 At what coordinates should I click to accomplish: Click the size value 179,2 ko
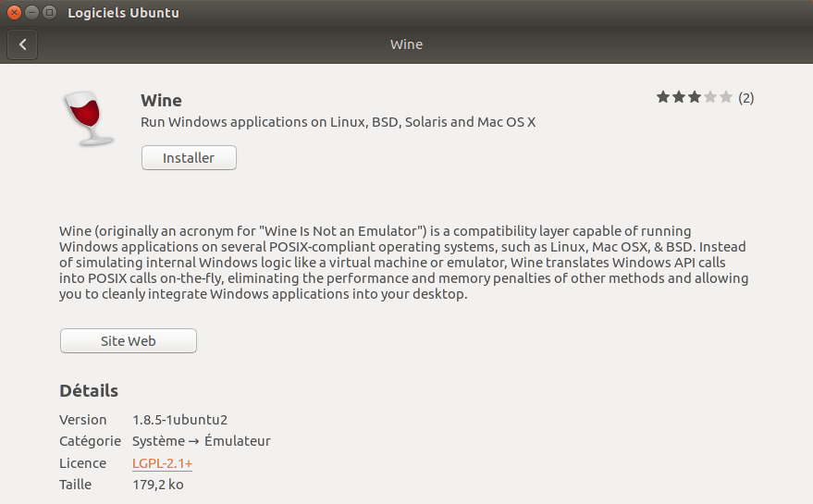[x=158, y=485]
